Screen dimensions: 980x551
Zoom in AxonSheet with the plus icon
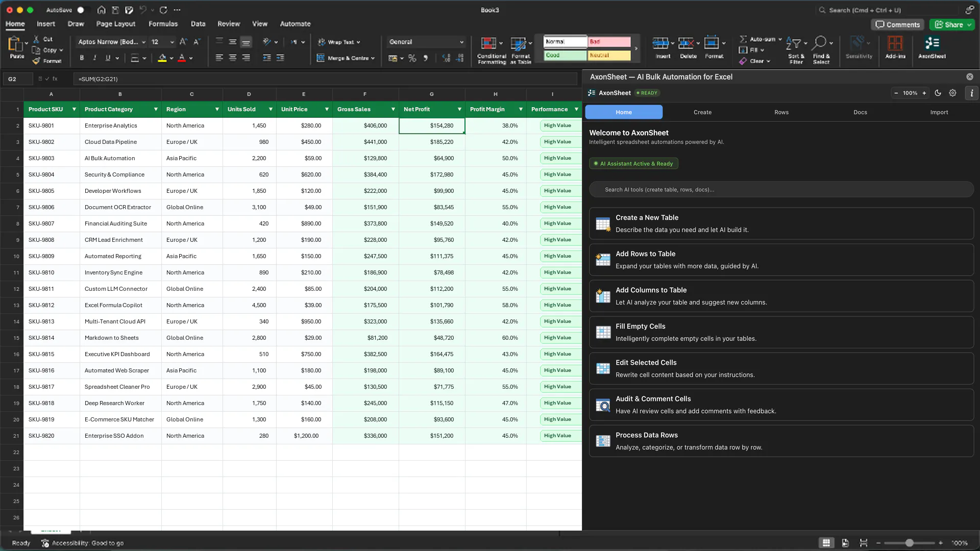coord(924,93)
